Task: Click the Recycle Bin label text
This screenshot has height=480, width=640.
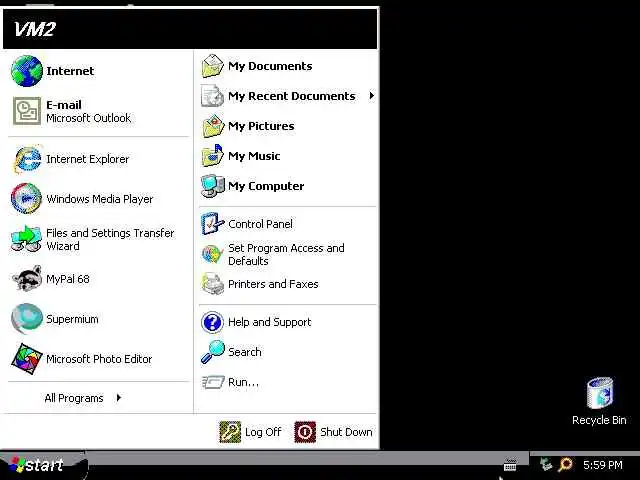Action: (599, 420)
